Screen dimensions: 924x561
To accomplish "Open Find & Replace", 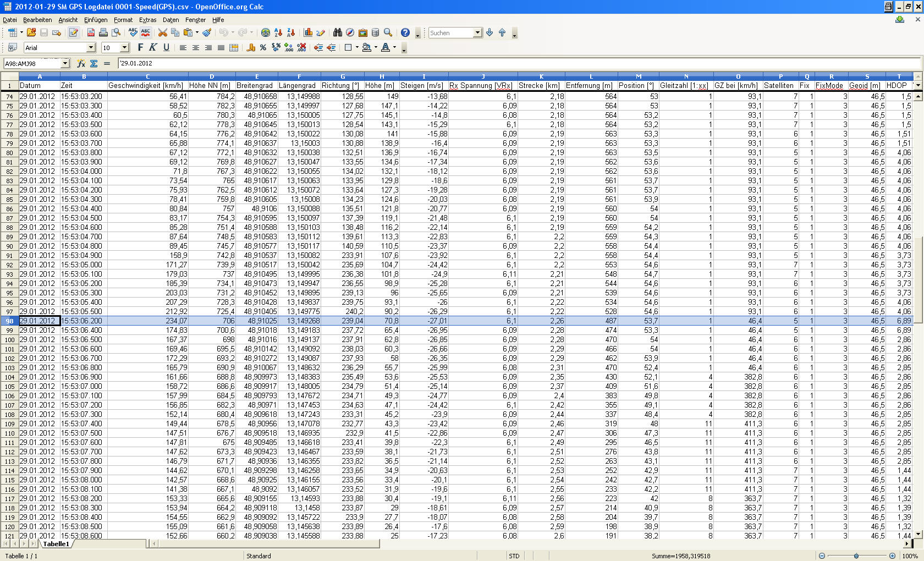I will coord(337,32).
